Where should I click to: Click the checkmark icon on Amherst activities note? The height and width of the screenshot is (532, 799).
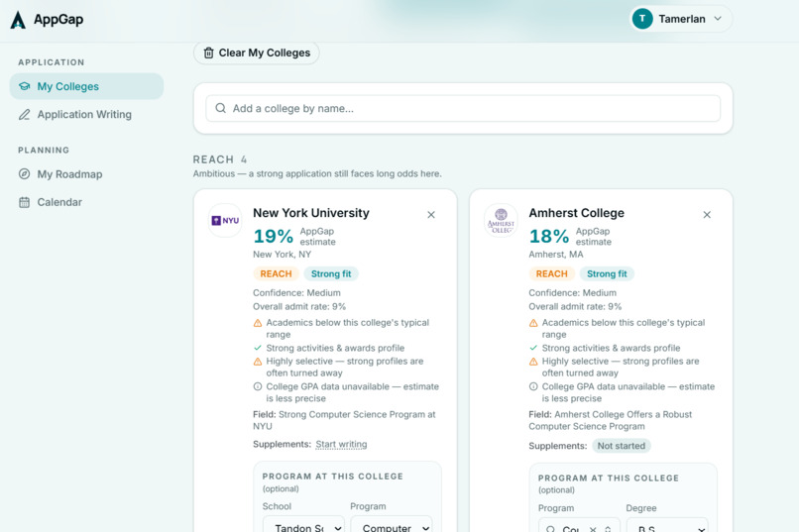(x=533, y=348)
